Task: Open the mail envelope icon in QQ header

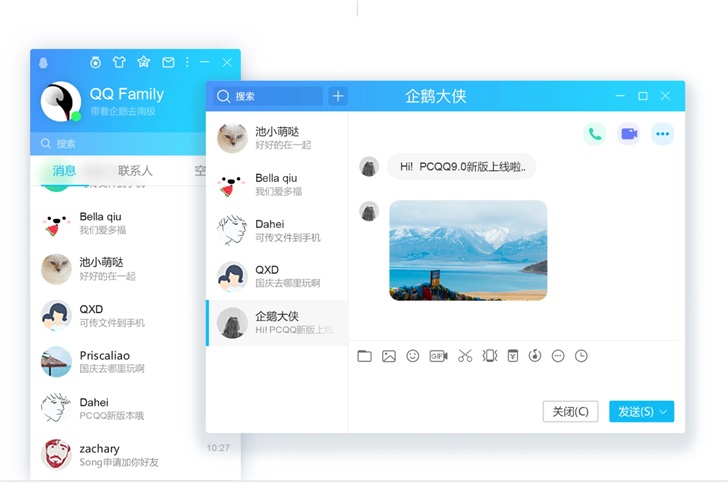Action: (168, 62)
